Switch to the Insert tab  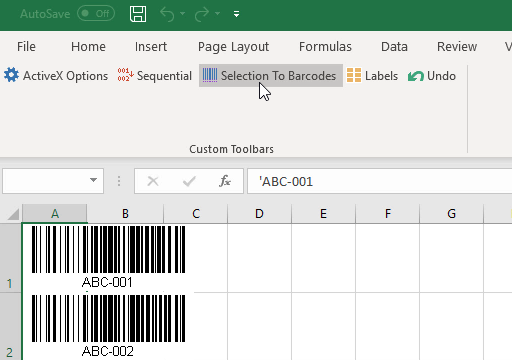click(151, 47)
